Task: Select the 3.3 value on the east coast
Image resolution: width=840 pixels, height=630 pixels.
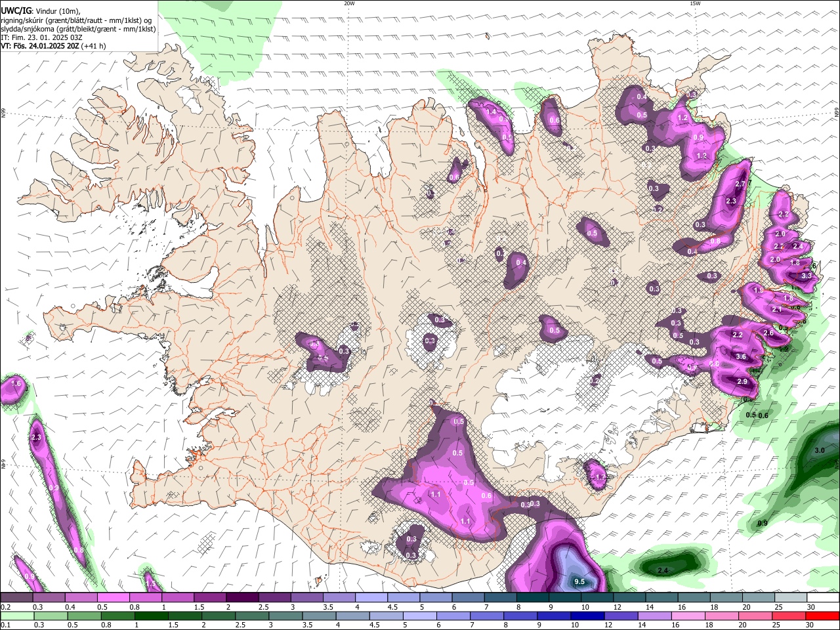Action: tap(807, 276)
